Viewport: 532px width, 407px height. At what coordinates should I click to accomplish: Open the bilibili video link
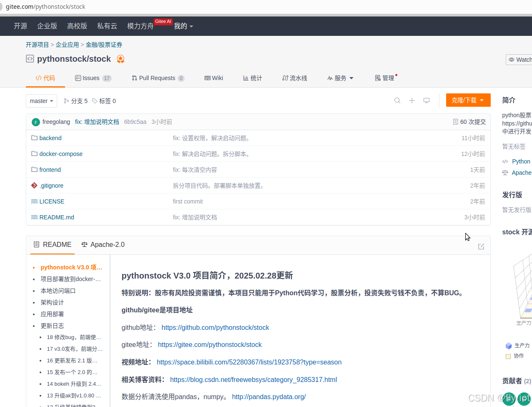pos(249,362)
